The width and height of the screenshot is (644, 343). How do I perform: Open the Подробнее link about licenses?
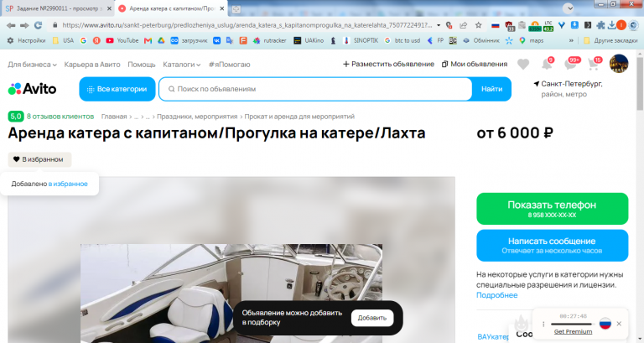coord(496,295)
